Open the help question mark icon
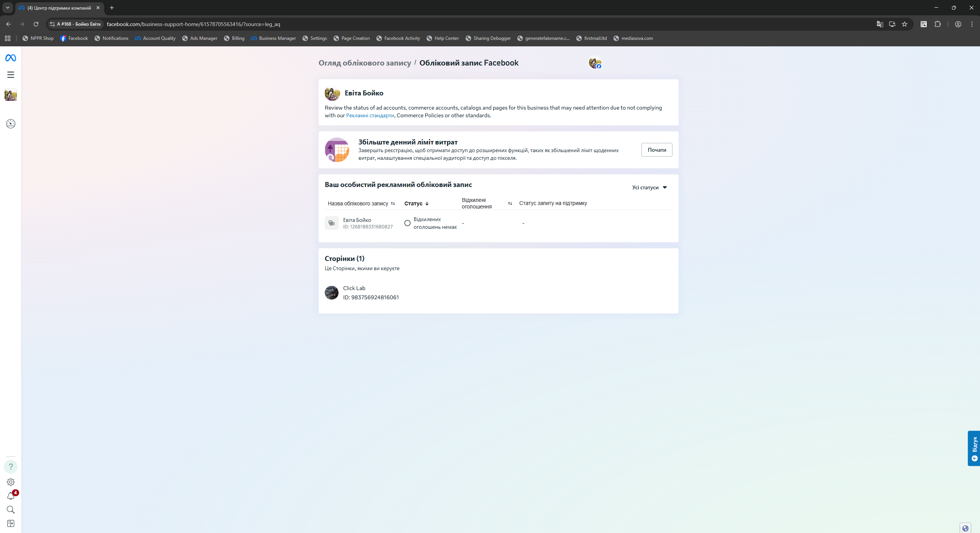Viewport: 980px width, 533px height. (x=11, y=467)
